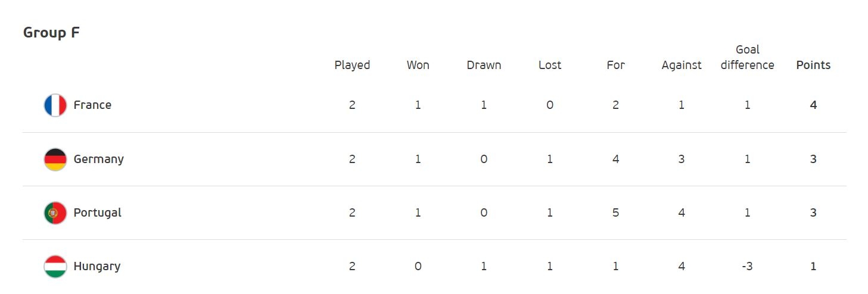Open the France team link
This screenshot has width=868, height=294.
[92, 105]
